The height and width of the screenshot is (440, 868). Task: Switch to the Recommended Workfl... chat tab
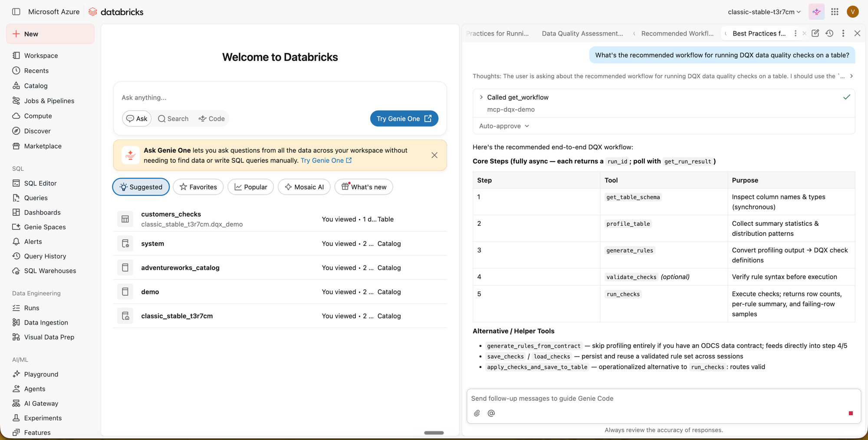coord(677,33)
